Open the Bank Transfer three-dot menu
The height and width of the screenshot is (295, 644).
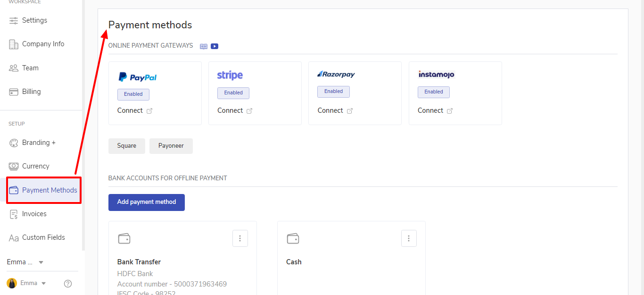tap(240, 238)
